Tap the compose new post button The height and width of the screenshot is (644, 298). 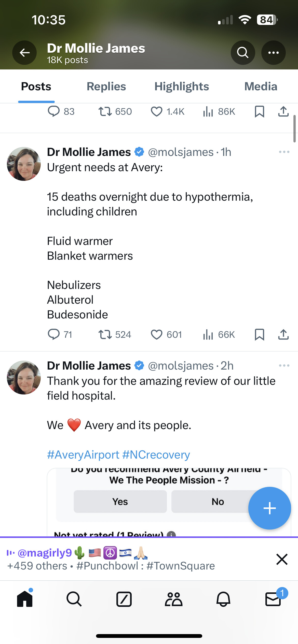269,508
